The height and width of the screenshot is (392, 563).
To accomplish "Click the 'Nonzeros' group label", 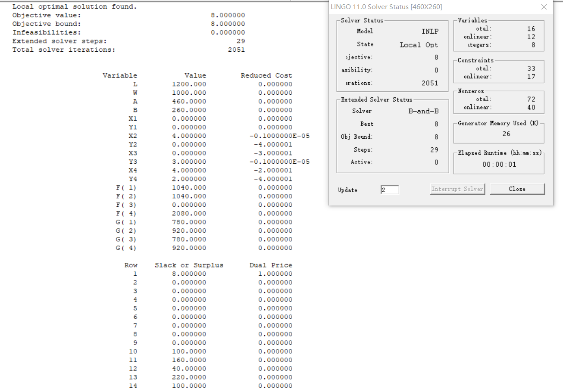I will (x=471, y=91).
